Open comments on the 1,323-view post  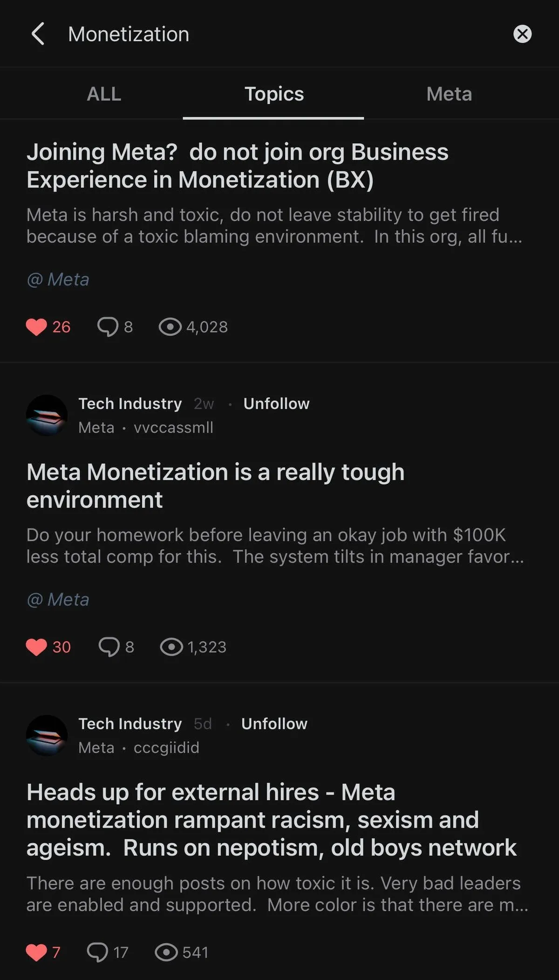(109, 647)
